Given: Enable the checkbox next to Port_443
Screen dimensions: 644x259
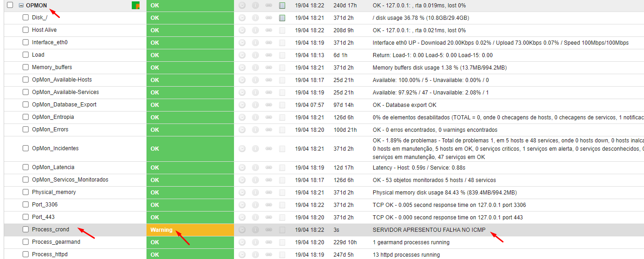Looking at the screenshot, I should point(26,217).
